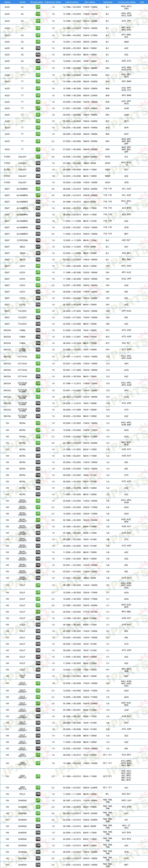Click the 77kW / 105KM power cell

click(90, 669)
